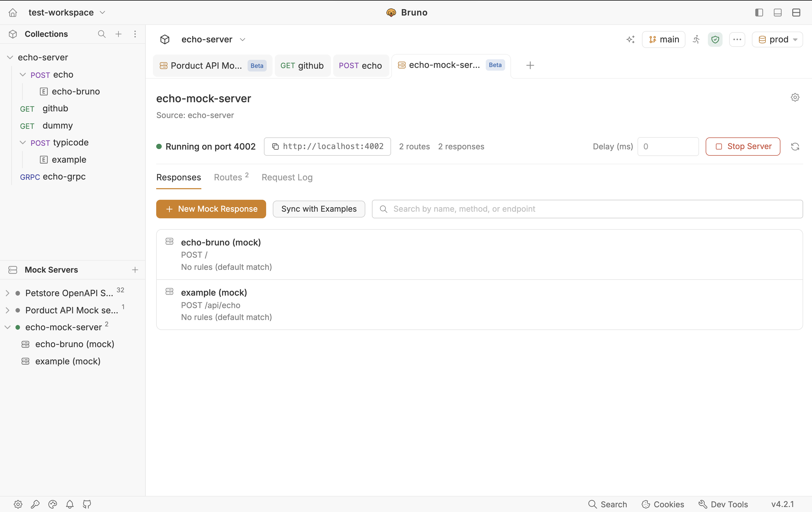Focus the mock response search field
The width and height of the screenshot is (812, 512).
pyautogui.click(x=587, y=209)
